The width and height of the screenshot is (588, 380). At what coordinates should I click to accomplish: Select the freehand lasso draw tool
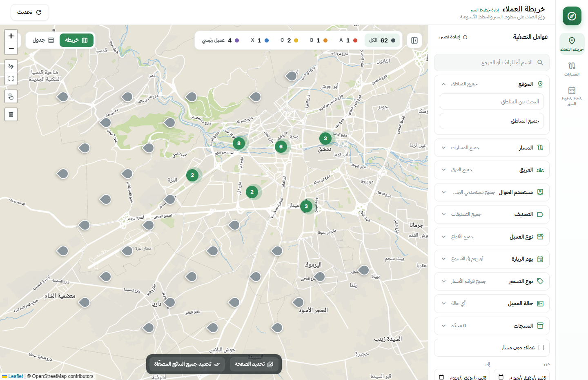coord(11,66)
